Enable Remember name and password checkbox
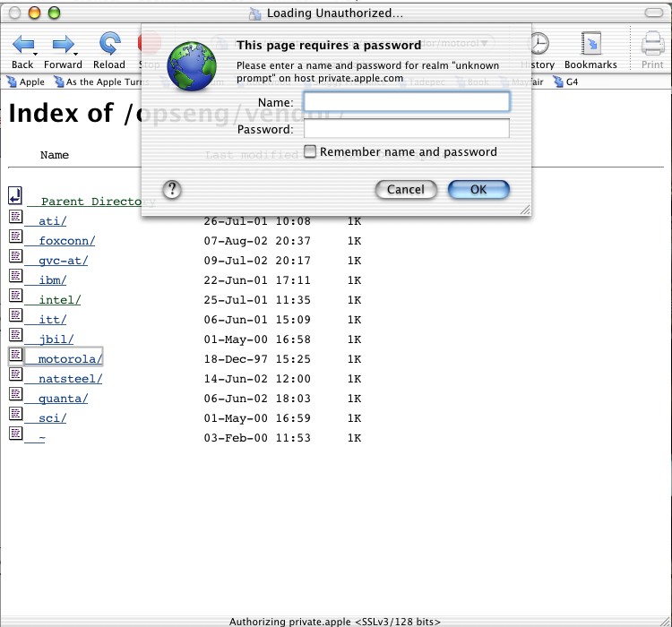 click(x=310, y=151)
